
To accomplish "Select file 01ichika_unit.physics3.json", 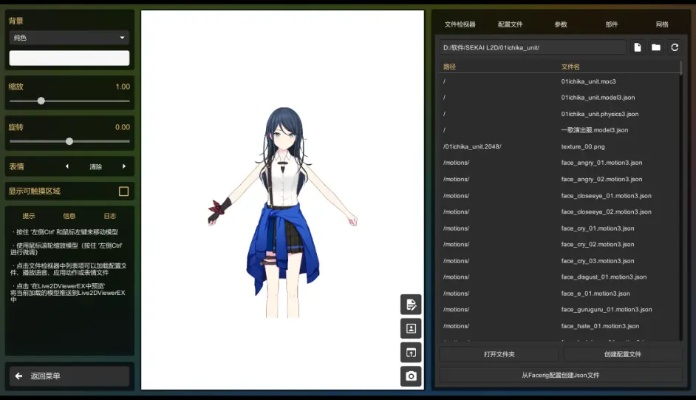I will (x=599, y=114).
